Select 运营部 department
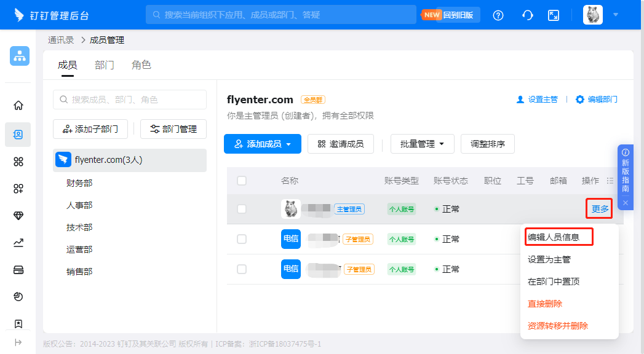 coord(79,250)
